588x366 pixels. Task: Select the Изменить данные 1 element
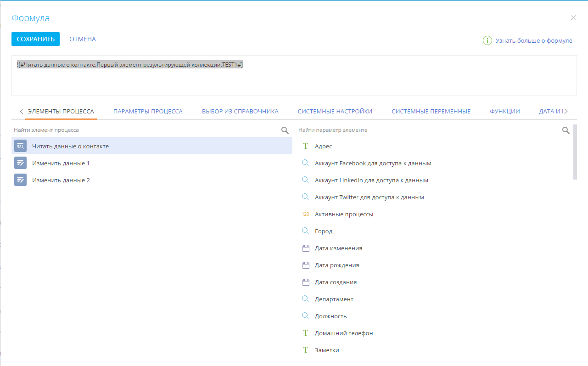(x=152, y=163)
